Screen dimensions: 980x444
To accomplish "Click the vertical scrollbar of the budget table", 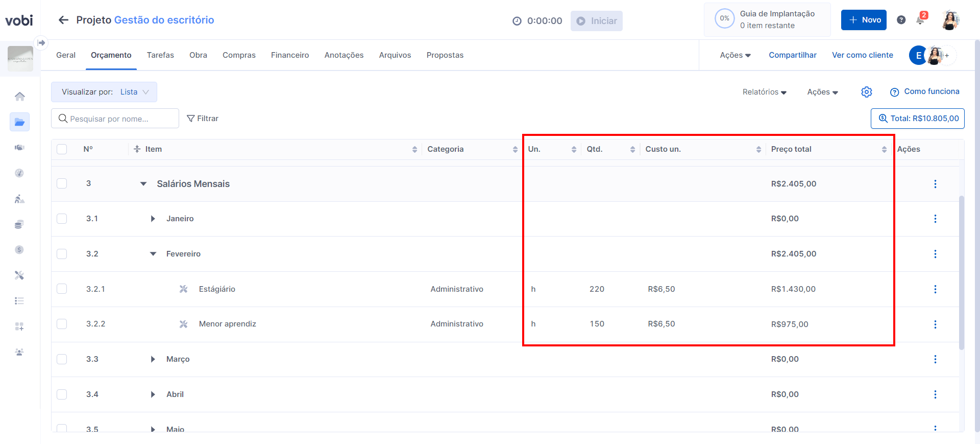I will coord(962,272).
